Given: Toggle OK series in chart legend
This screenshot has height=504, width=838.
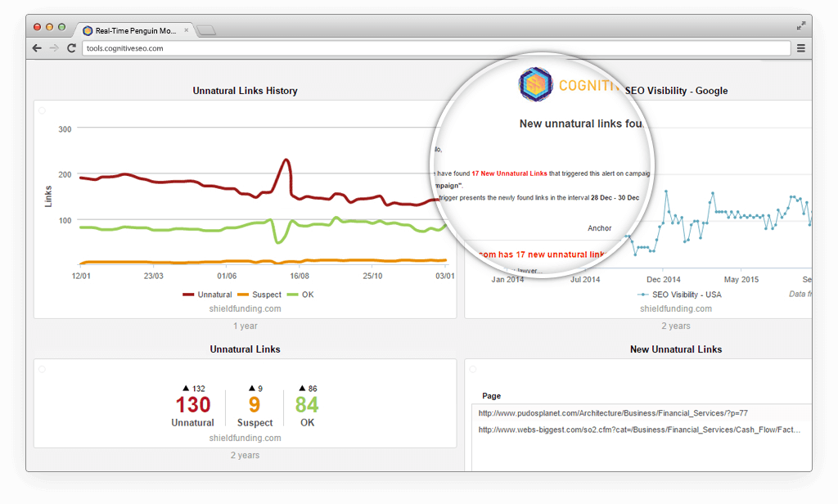Looking at the screenshot, I should coord(300,295).
